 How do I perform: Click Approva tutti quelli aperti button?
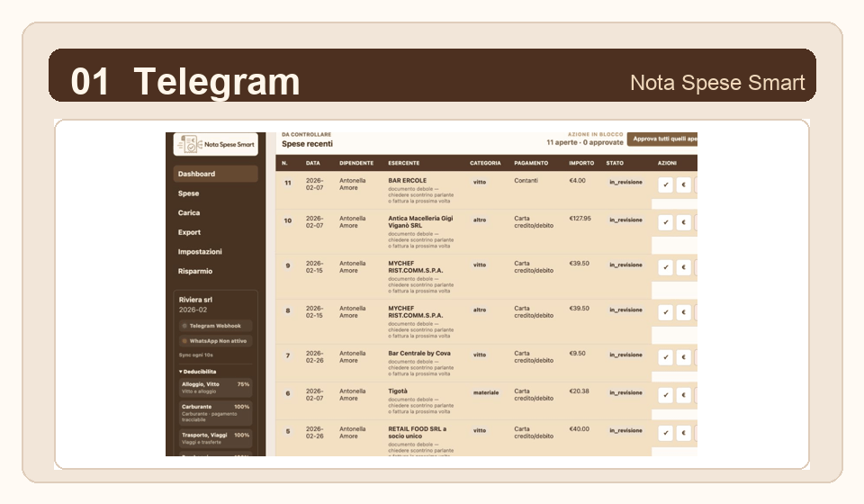662,139
